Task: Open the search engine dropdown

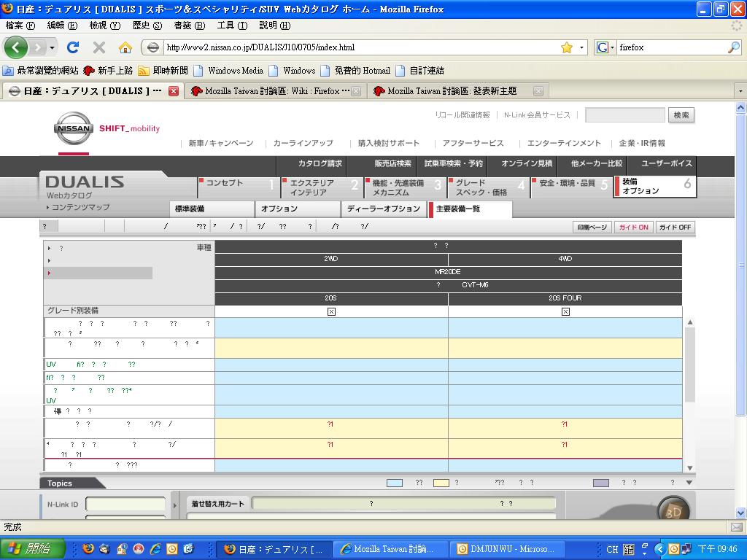Action: click(604, 47)
